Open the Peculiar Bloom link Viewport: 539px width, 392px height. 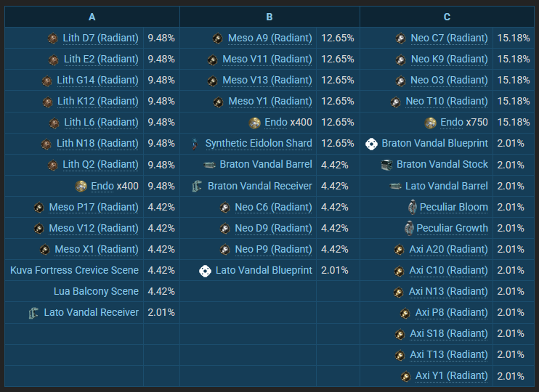[454, 207]
